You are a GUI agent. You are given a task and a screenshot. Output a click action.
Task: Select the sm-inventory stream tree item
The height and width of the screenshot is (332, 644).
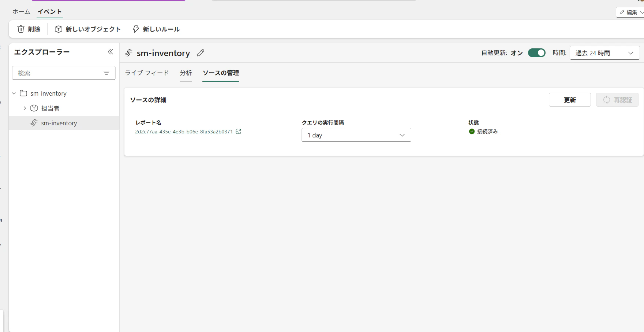(x=64, y=123)
